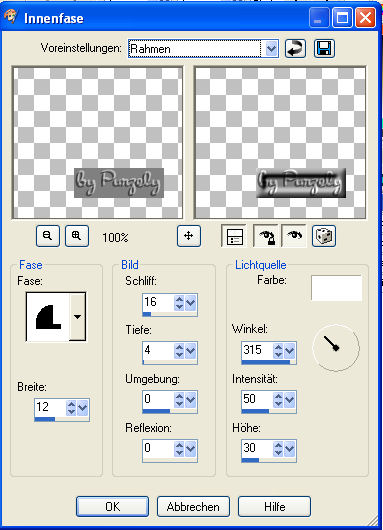Expand the Schliff value slider dropdown
Screen dimensions: 383x530
tap(191, 303)
